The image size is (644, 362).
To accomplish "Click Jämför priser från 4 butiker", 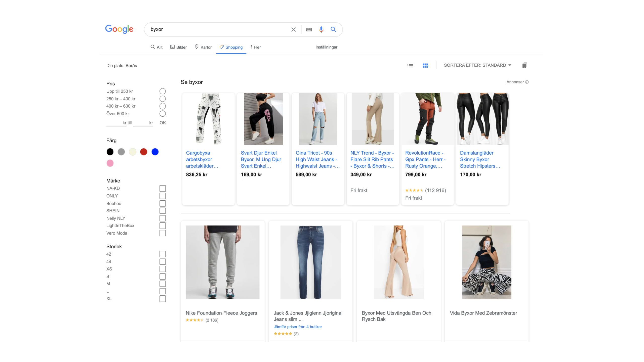I will pyautogui.click(x=298, y=327).
